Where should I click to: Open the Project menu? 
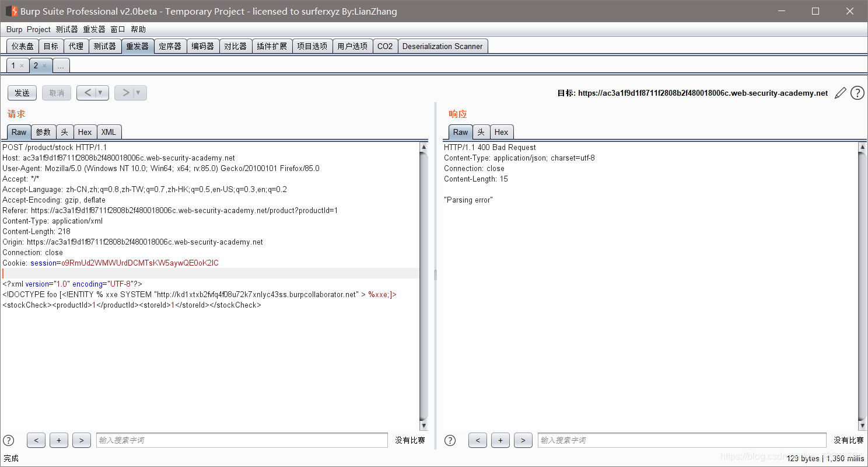click(38, 29)
